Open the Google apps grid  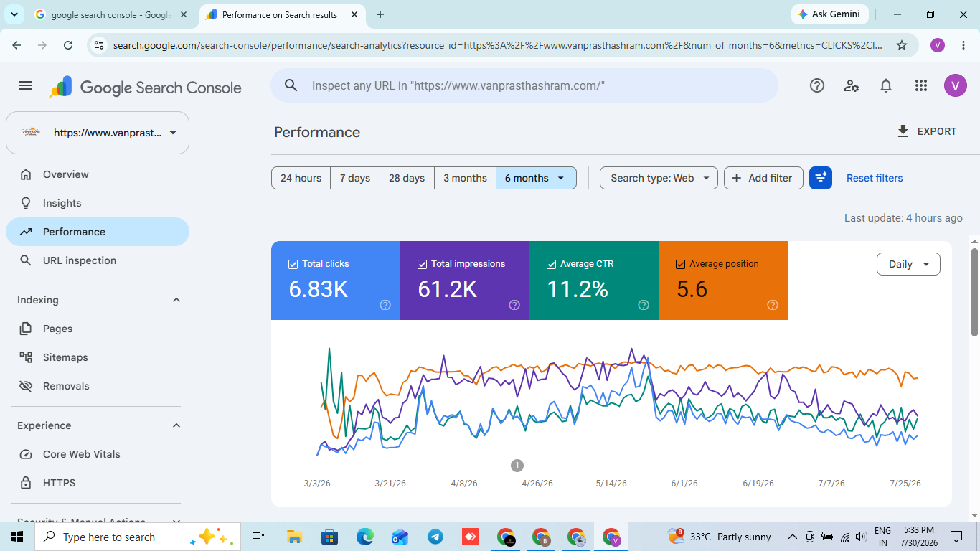pyautogui.click(x=921, y=85)
